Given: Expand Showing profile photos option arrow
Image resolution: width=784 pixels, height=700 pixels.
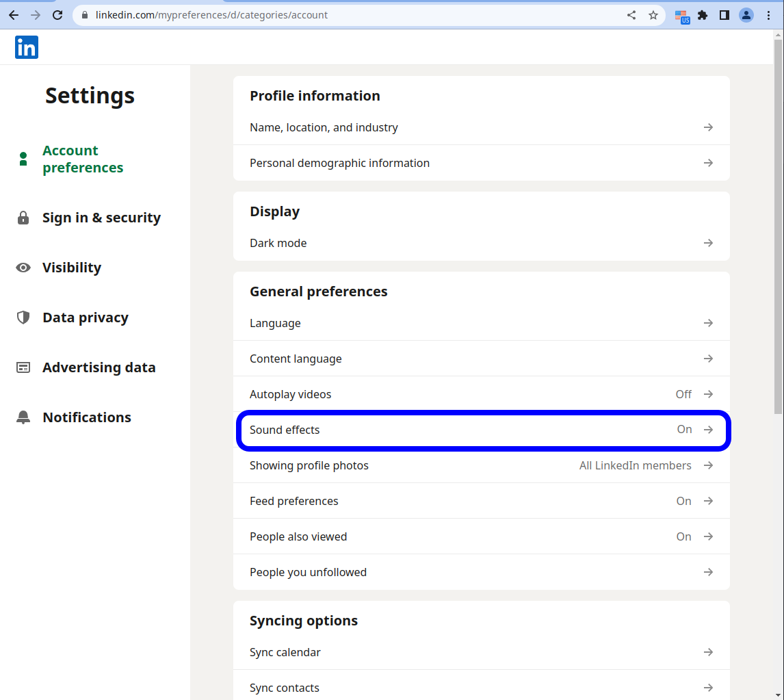Looking at the screenshot, I should tap(708, 465).
